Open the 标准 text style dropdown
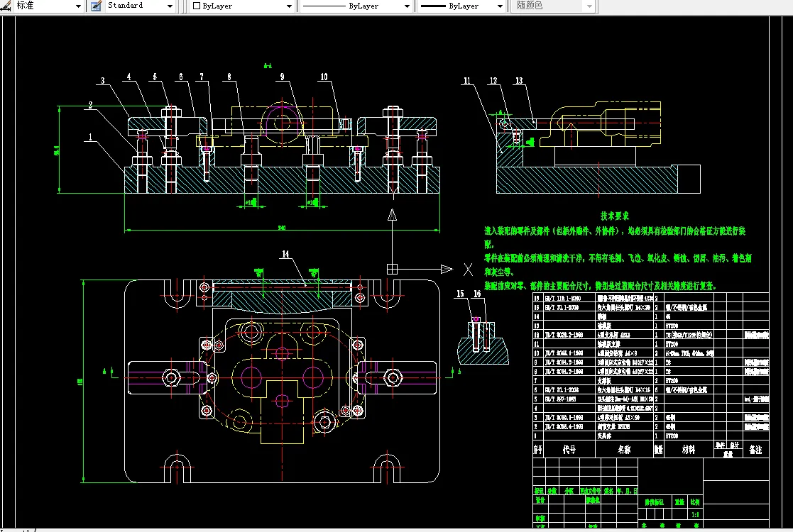Screen dimensions: 793x532 tap(78, 6)
